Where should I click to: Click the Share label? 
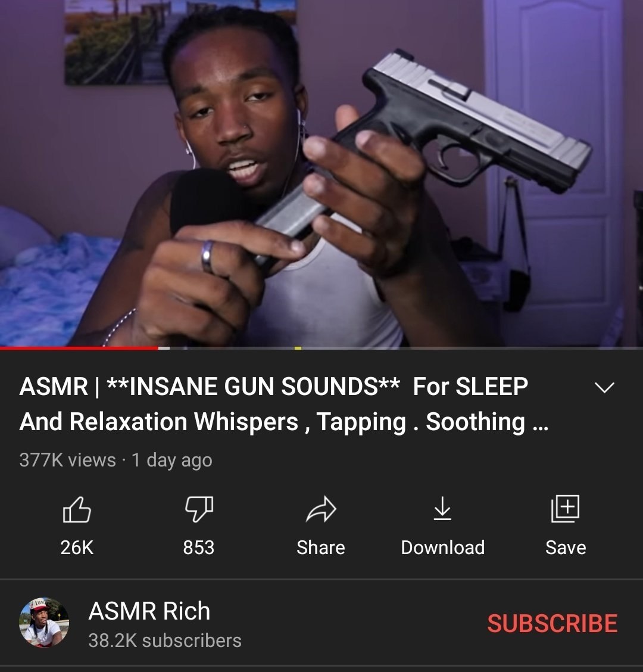coord(321,547)
